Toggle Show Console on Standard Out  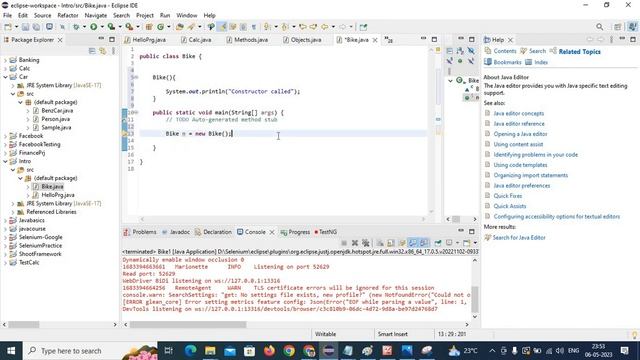click(413, 243)
